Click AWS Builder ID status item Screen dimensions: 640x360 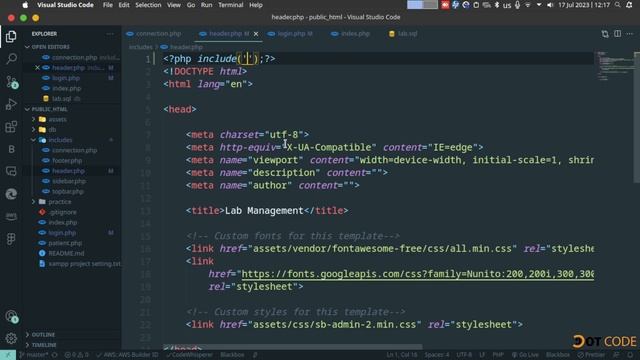tap(127, 355)
